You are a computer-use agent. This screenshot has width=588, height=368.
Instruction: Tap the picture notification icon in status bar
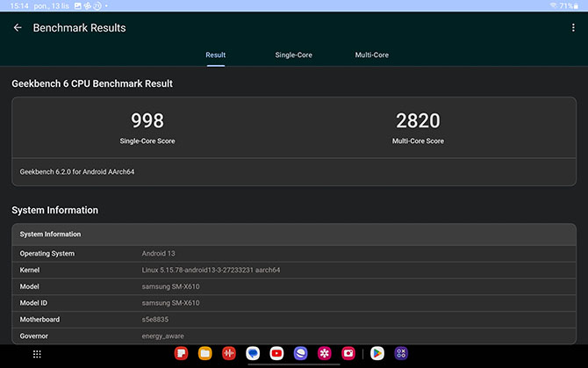tap(77, 6)
